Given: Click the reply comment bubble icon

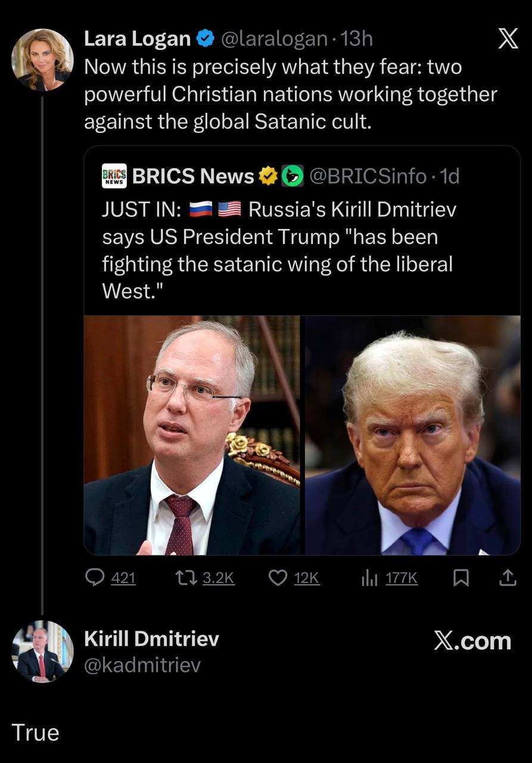Looking at the screenshot, I should (x=95, y=578).
